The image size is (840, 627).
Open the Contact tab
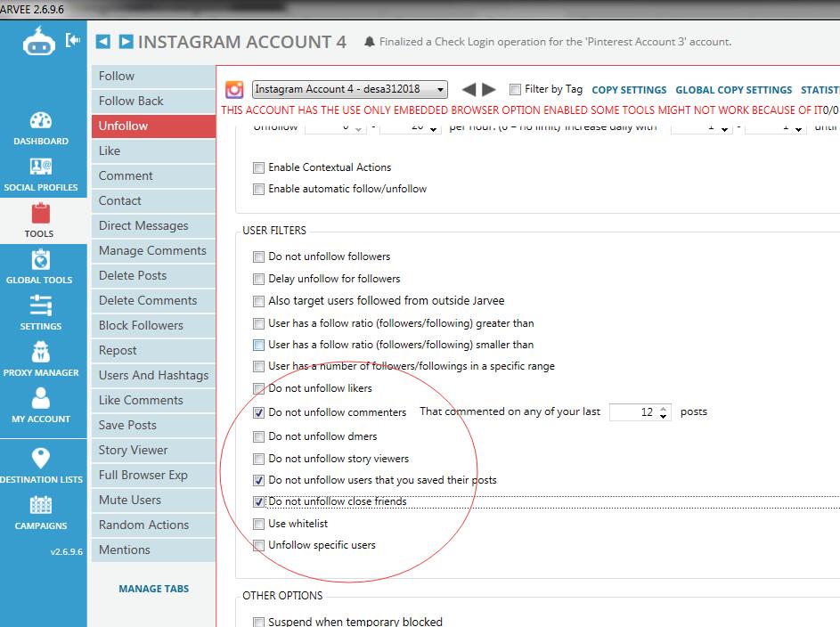(153, 200)
